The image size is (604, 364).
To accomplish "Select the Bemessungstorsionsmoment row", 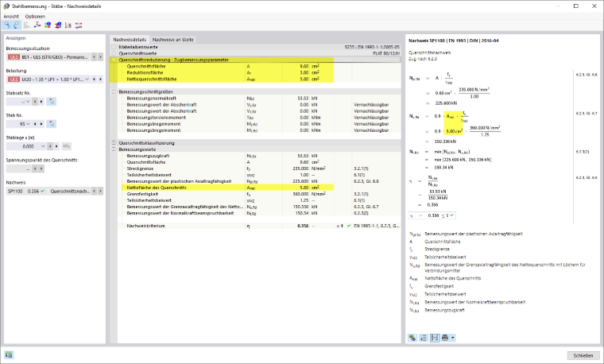I will [259, 118].
